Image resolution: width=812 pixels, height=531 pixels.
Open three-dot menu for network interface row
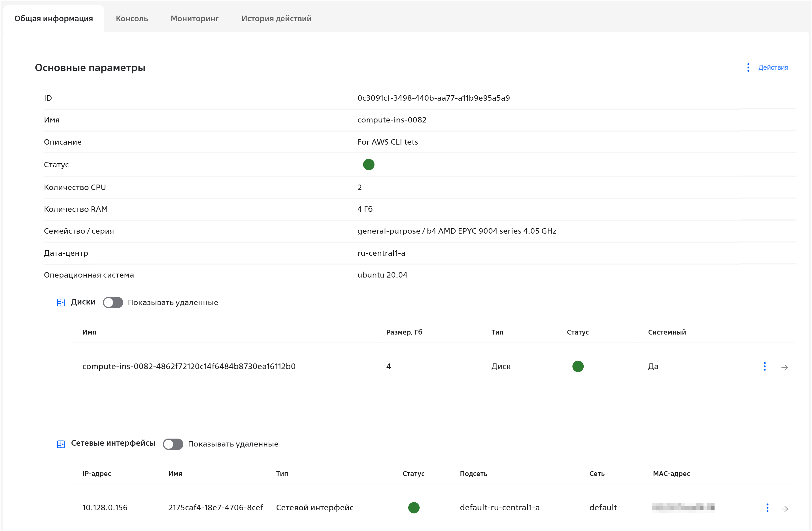[x=767, y=508]
